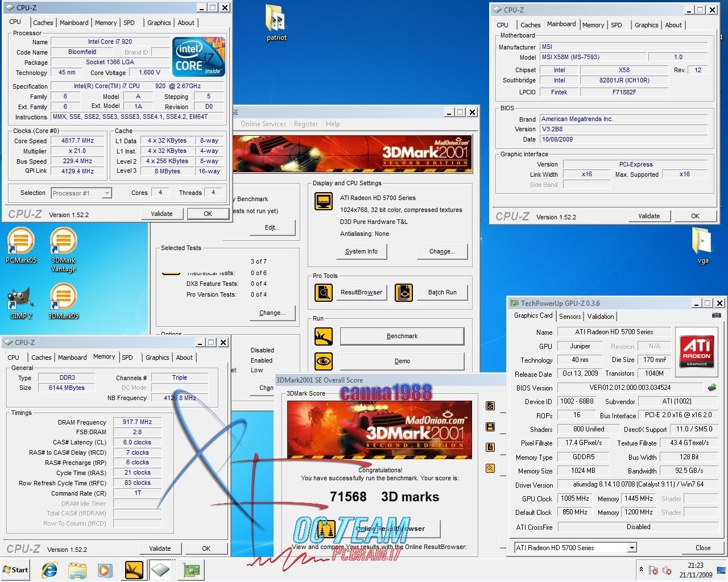Click the Batch Run button

click(442, 292)
